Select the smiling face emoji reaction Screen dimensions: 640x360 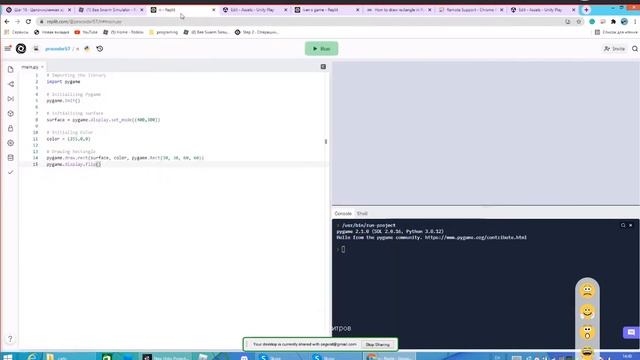(x=587, y=312)
